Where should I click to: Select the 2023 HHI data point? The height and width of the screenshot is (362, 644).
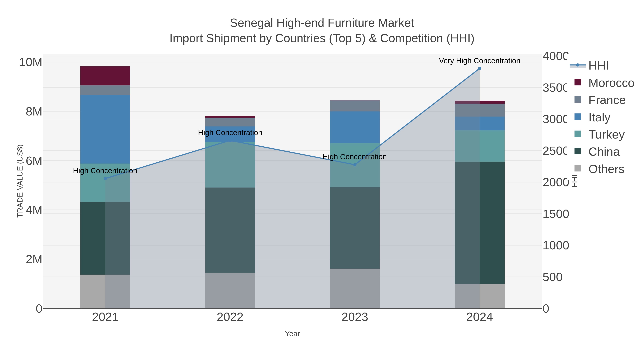coord(355,165)
